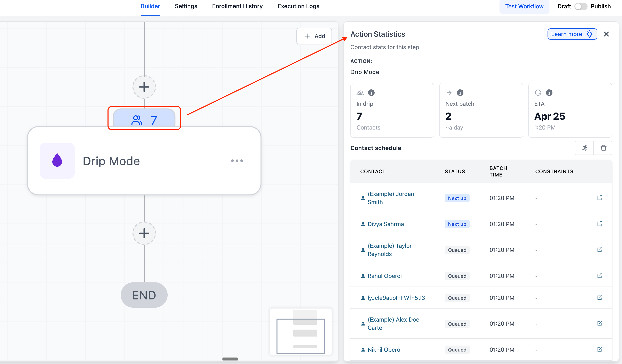This screenshot has width=622, height=364.
Task: Click the workflow minimap thumbnail
Action: coord(301,332)
